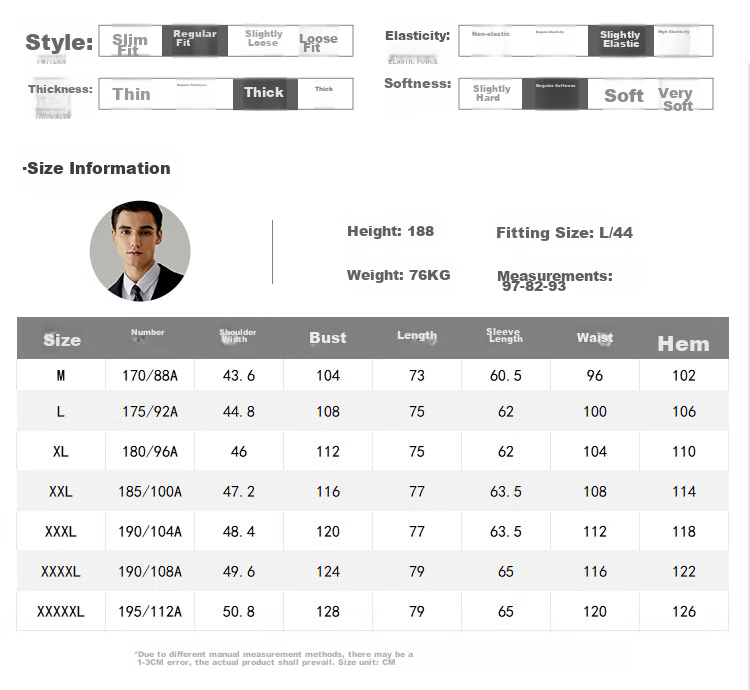750x690 pixels.
Task: Choose the Thin thickness option
Action: click(132, 94)
